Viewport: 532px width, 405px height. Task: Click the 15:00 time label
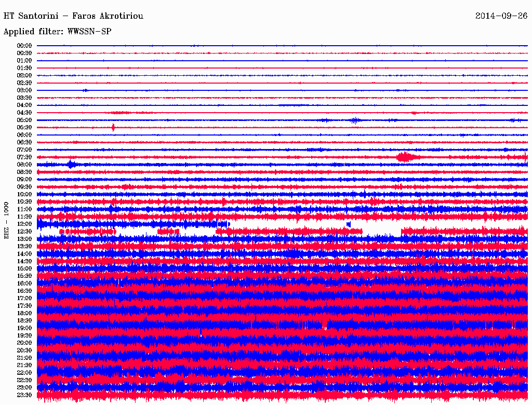[24, 268]
